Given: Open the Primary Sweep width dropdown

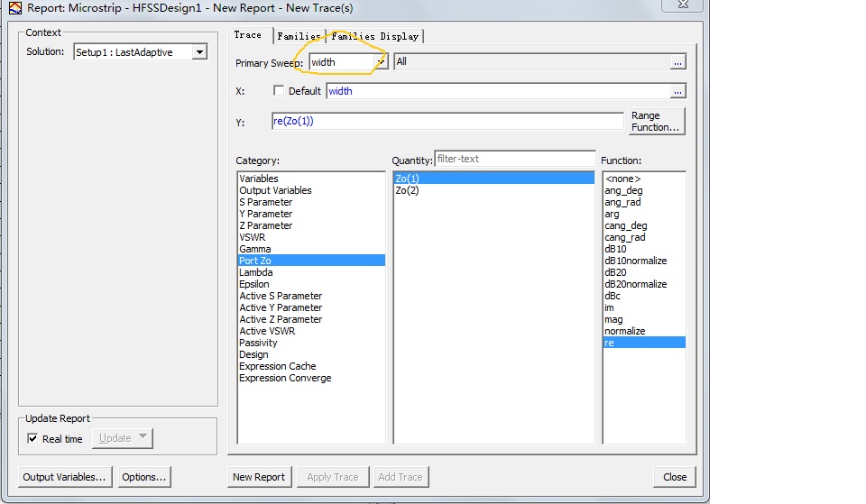Looking at the screenshot, I should pos(381,62).
